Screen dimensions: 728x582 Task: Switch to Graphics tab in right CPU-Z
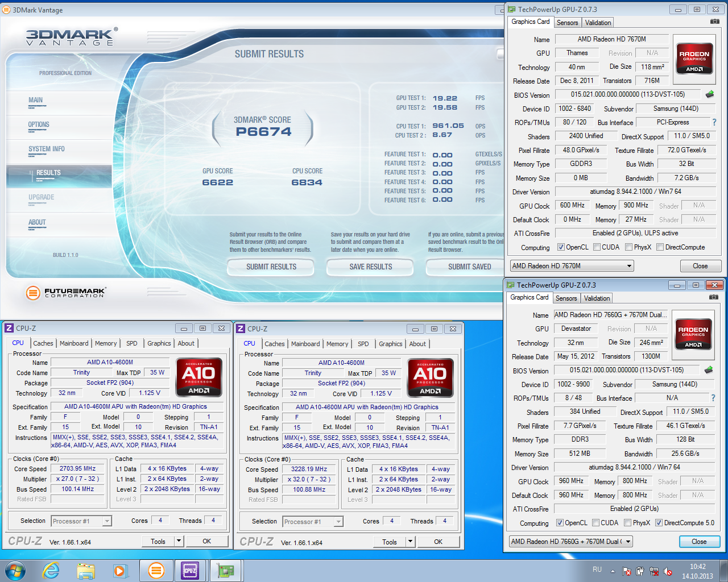click(x=391, y=344)
